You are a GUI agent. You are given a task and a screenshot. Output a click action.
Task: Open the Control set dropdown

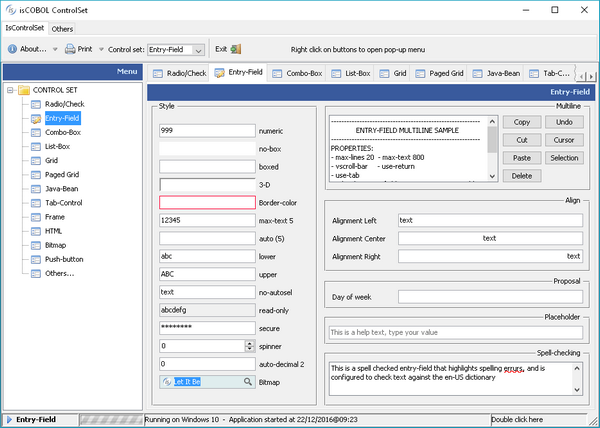(198, 49)
